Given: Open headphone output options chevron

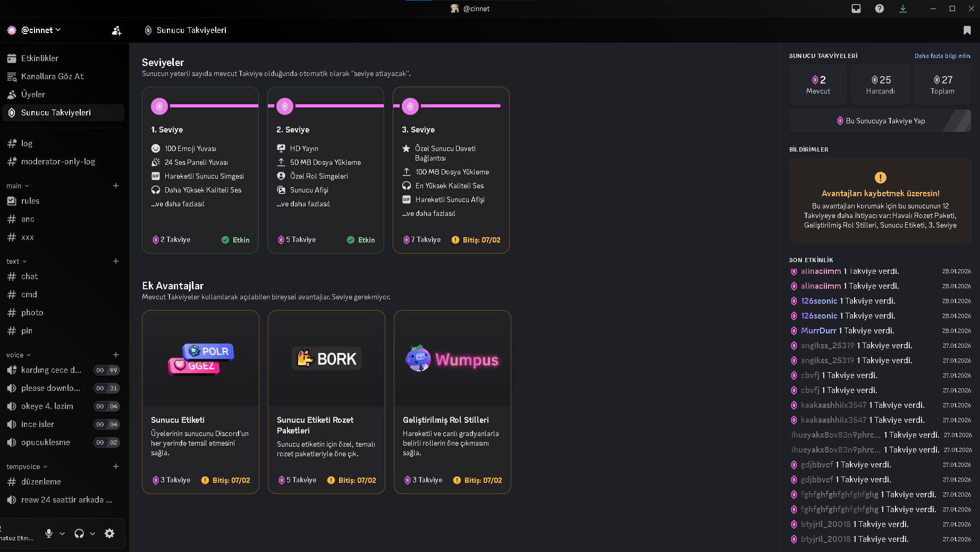Looking at the screenshot, I should (92, 533).
